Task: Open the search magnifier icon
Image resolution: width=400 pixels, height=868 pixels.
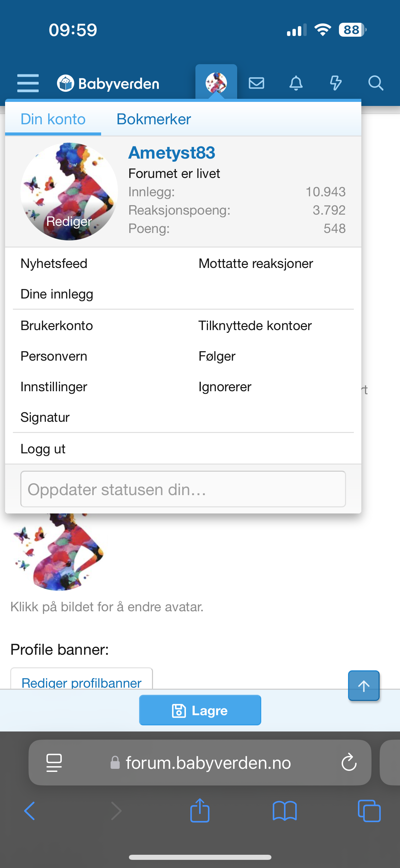Action: [x=376, y=83]
